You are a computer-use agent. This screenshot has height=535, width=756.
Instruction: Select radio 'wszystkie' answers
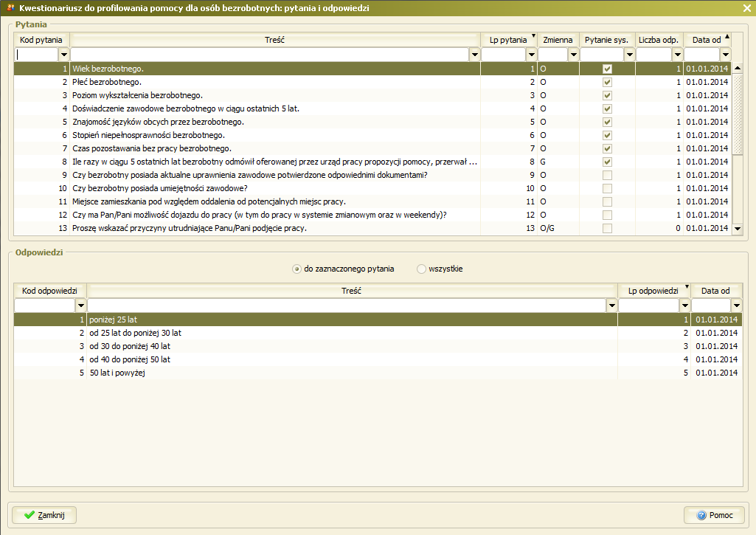click(421, 269)
